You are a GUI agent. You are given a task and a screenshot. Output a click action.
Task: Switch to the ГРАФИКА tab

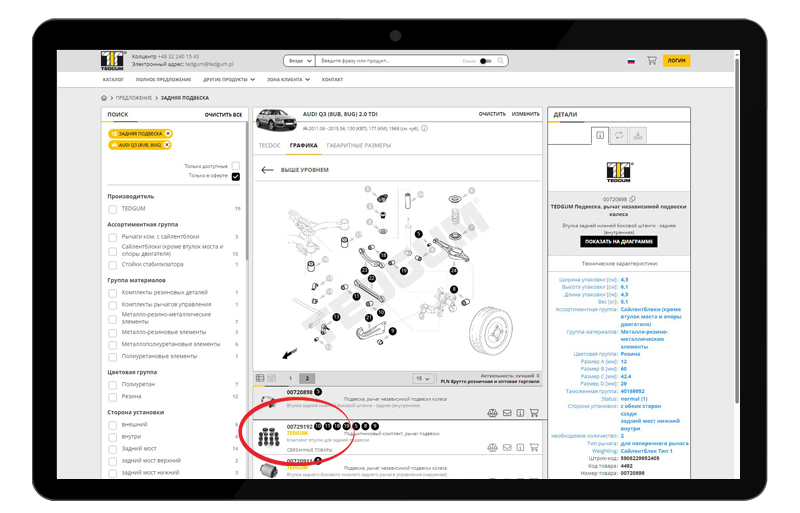[x=304, y=145]
